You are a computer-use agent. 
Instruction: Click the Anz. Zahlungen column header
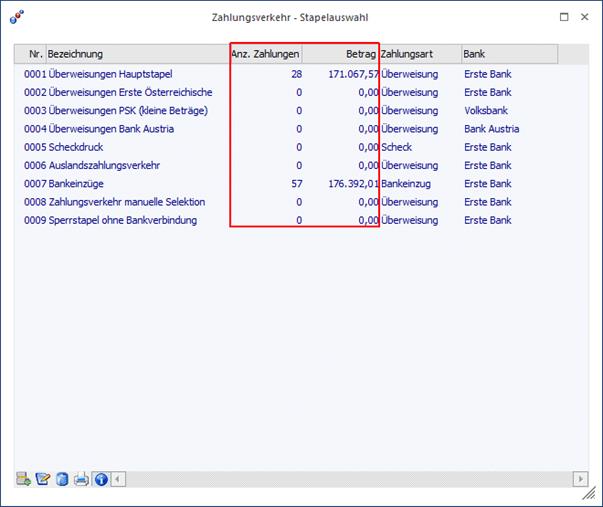pyautogui.click(x=265, y=53)
